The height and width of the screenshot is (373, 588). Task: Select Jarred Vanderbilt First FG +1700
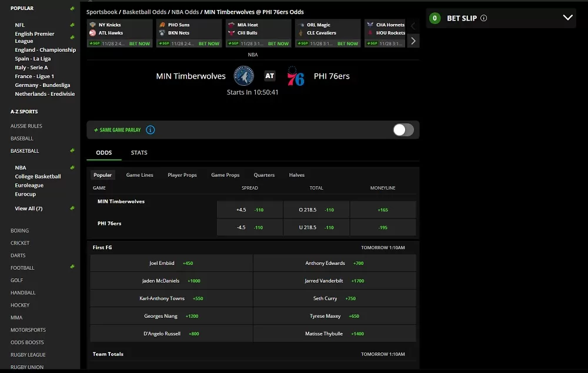(x=335, y=281)
